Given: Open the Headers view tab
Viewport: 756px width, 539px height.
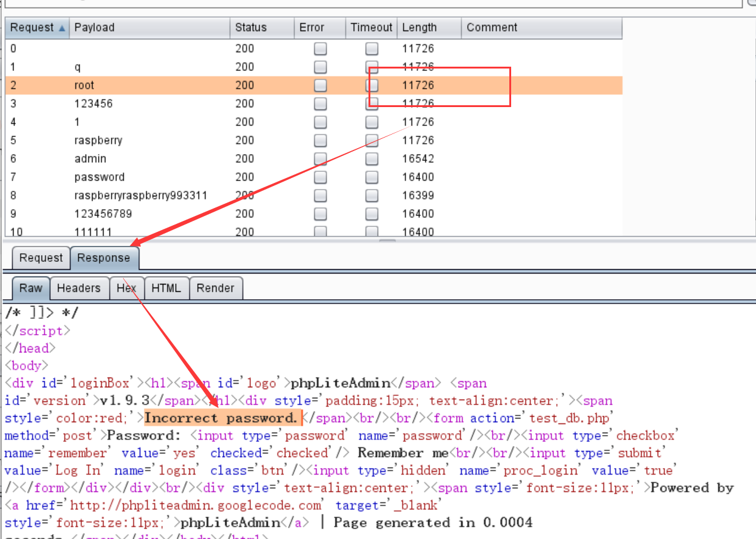Looking at the screenshot, I should [79, 288].
